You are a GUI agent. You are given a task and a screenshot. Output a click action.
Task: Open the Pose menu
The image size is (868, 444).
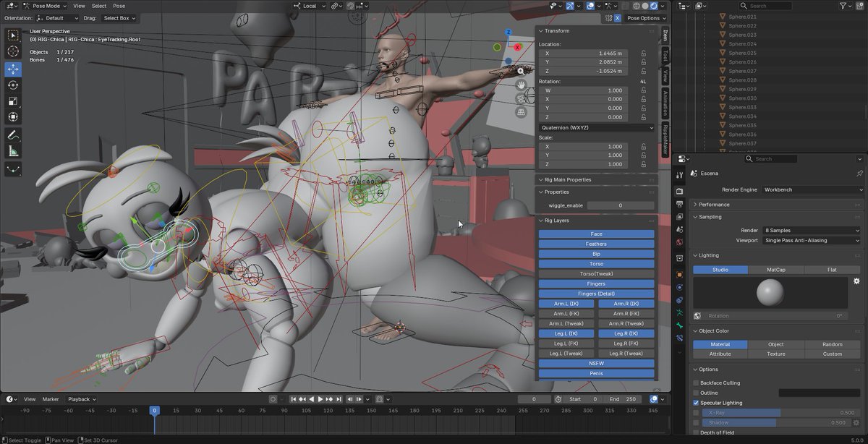click(119, 6)
